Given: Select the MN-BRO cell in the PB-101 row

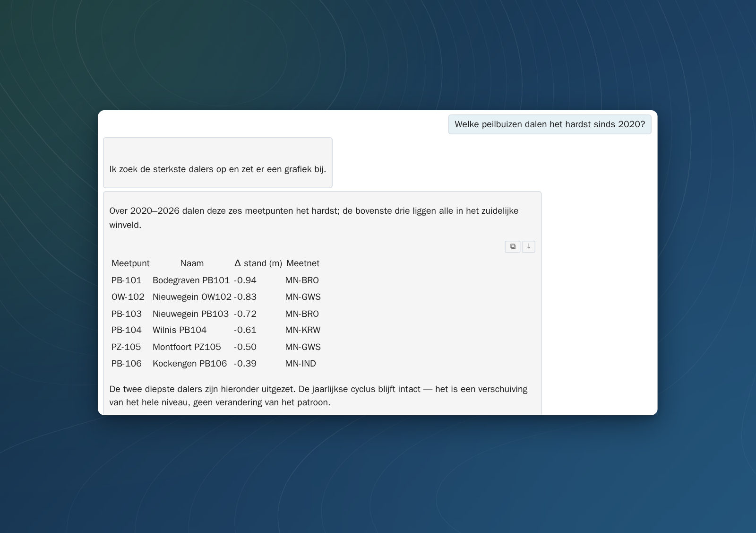Looking at the screenshot, I should 302,280.
